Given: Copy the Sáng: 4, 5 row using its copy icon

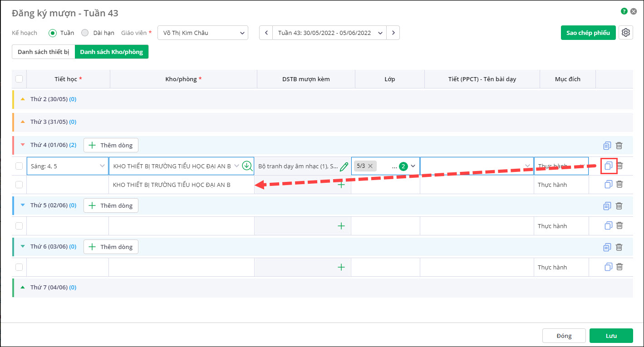Looking at the screenshot, I should [x=609, y=166].
